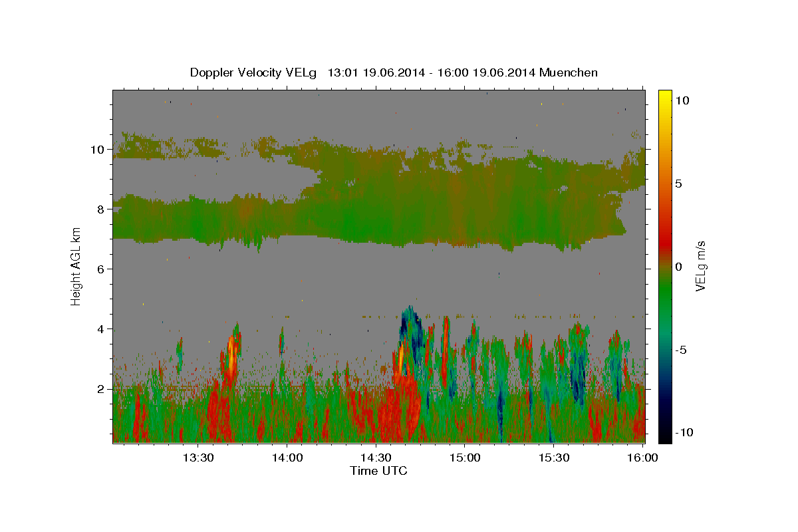The height and width of the screenshot is (532, 798).
Task: Click the 'VELg m/s' colorbar label
Action: (x=700, y=266)
